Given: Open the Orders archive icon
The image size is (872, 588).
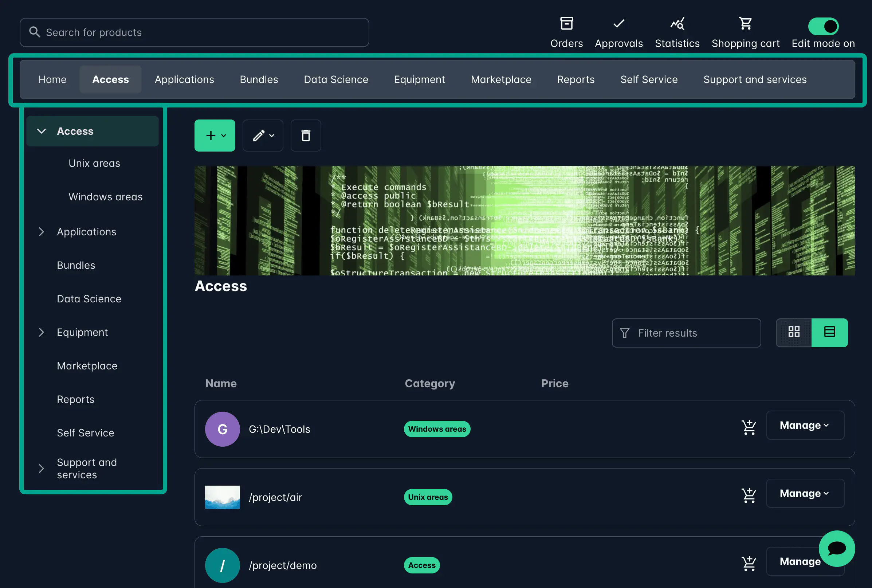Looking at the screenshot, I should (x=566, y=24).
